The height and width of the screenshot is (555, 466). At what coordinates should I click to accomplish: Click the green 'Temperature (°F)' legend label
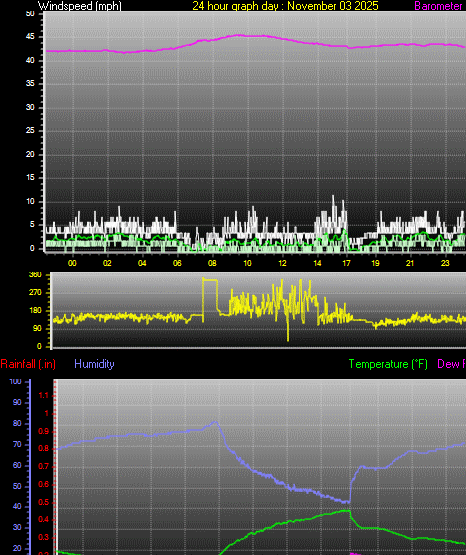pos(388,364)
